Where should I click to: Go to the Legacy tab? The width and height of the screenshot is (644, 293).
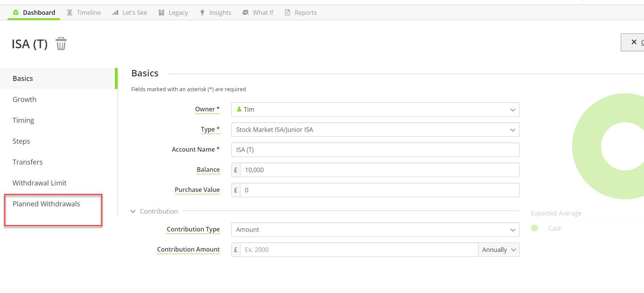pyautogui.click(x=173, y=13)
